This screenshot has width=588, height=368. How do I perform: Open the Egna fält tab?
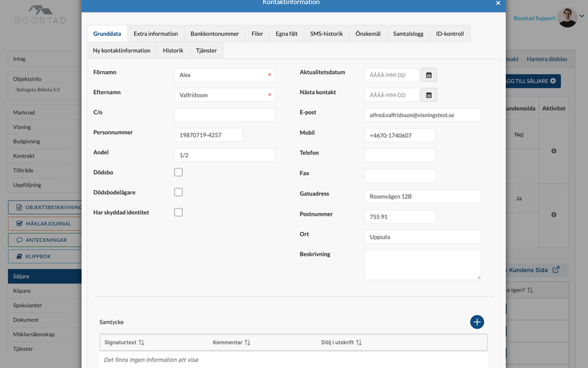coord(287,34)
